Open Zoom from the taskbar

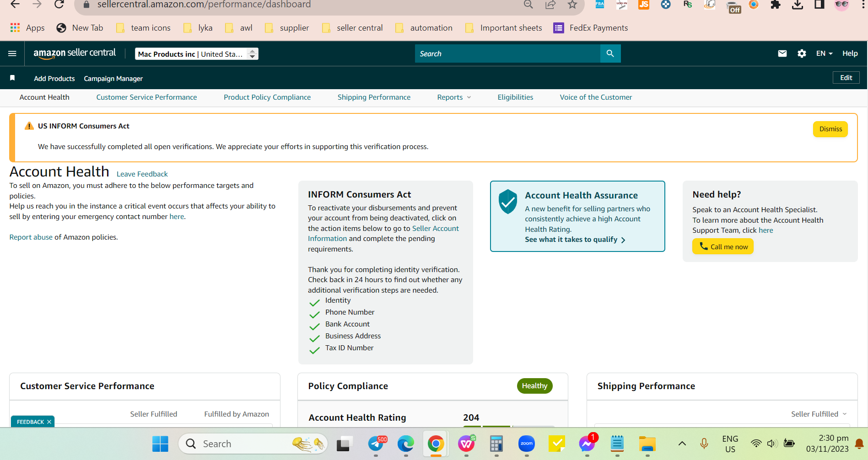coord(527,444)
